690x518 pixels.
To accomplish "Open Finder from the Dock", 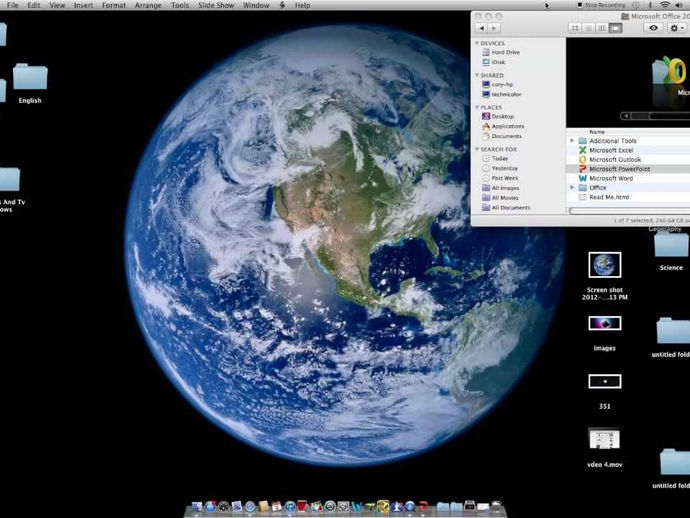I will click(197, 507).
